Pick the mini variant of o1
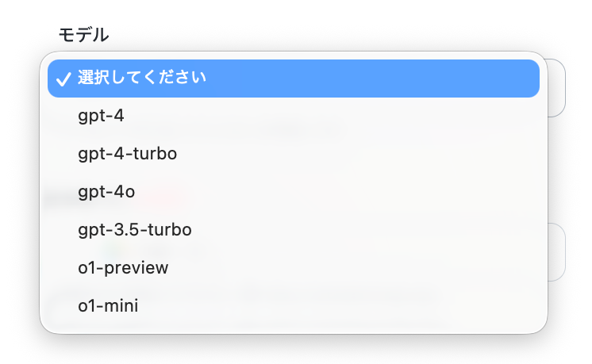The height and width of the screenshot is (364, 592). pos(294,306)
